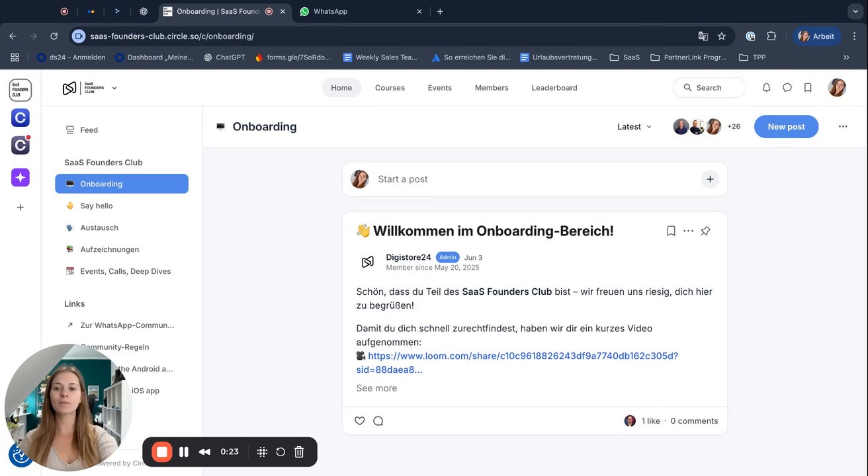Screen dimensions: 868x476
Task: Open saved bookmarks in the Circle header
Action: [808, 87]
